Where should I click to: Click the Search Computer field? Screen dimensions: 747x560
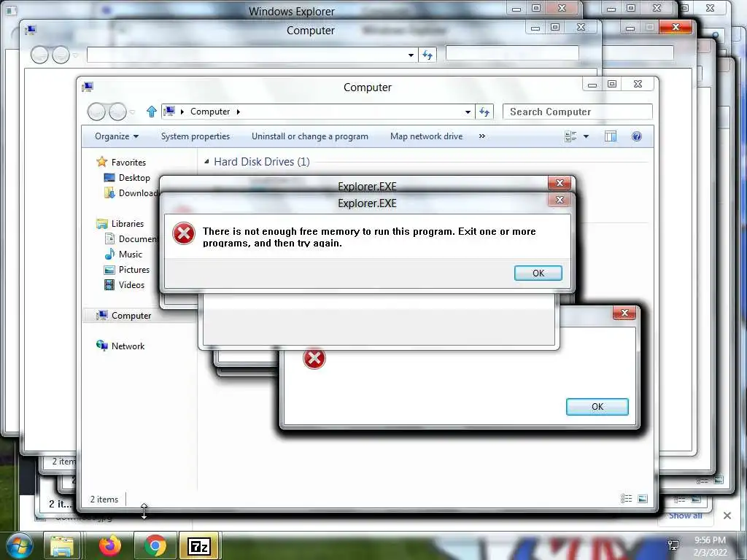[x=578, y=112]
